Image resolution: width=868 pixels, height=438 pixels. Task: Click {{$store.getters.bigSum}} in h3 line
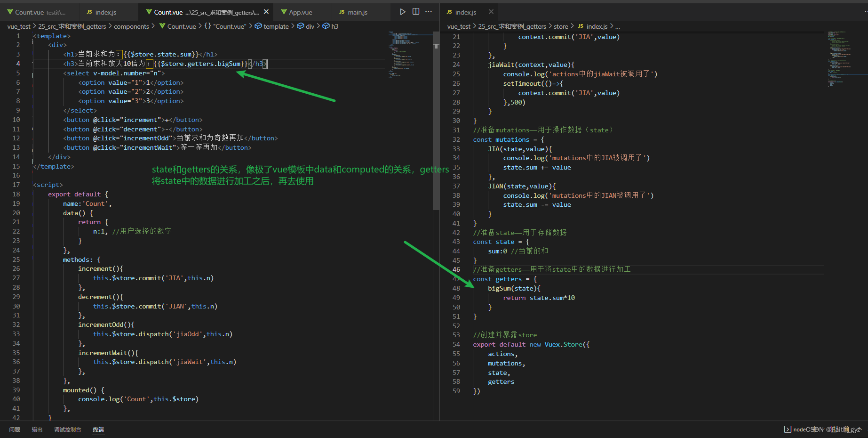tap(200, 64)
